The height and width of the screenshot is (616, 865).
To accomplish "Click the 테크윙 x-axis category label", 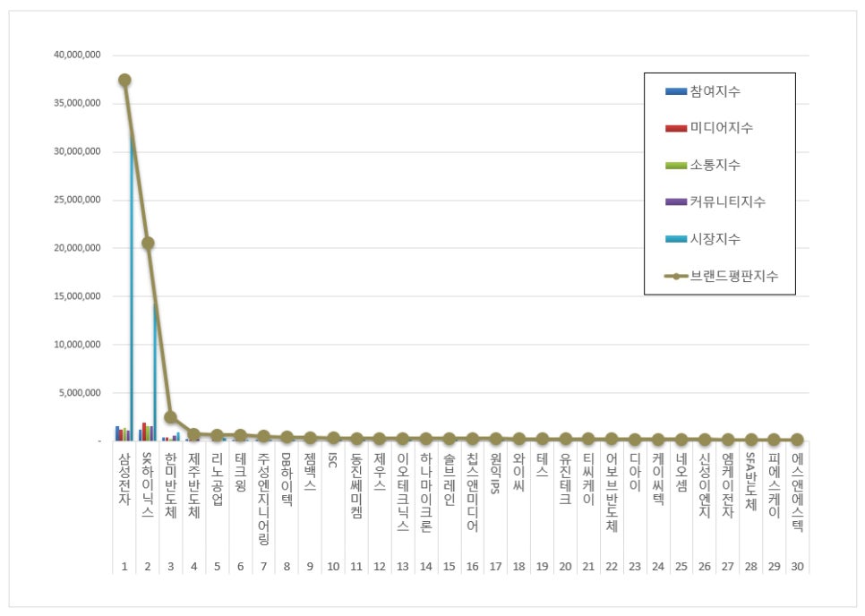I will [x=241, y=473].
